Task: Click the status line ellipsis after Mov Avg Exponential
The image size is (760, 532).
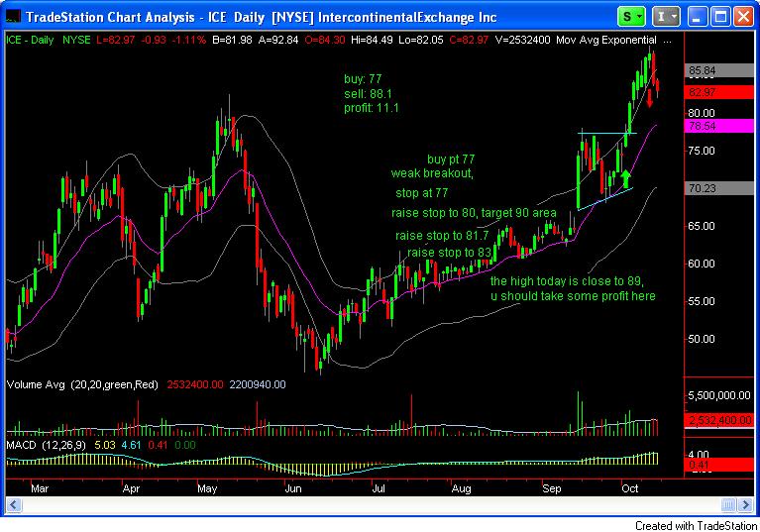Action: [668, 41]
